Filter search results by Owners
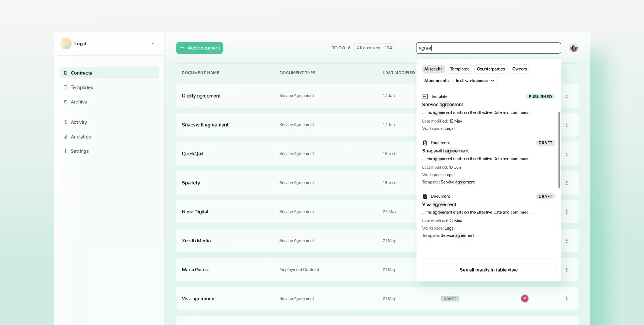Viewport: 644px width, 325px height. tap(520, 69)
